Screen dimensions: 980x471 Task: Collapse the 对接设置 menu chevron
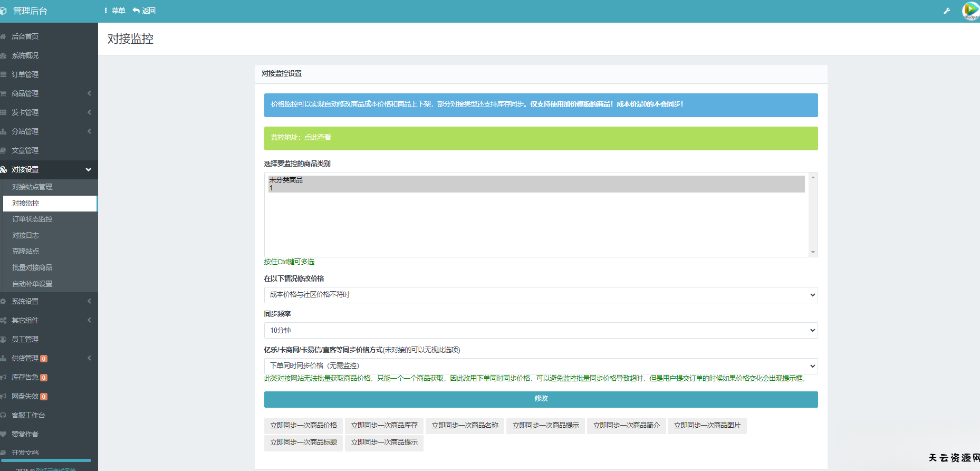88,170
